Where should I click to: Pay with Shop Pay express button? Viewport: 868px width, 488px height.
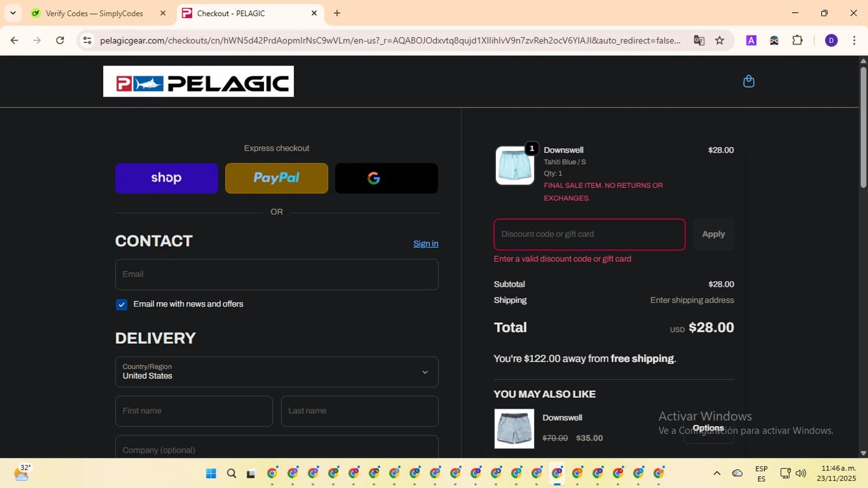click(x=167, y=178)
